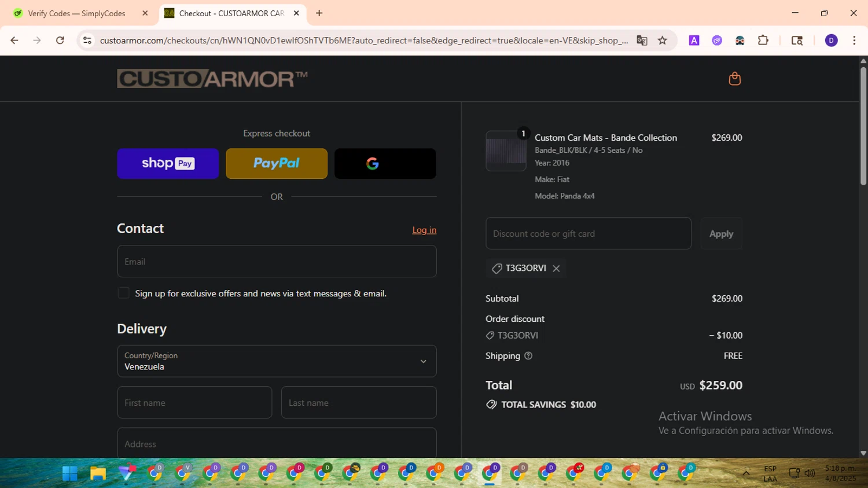Open the clock and date in taskbar

[840, 474]
